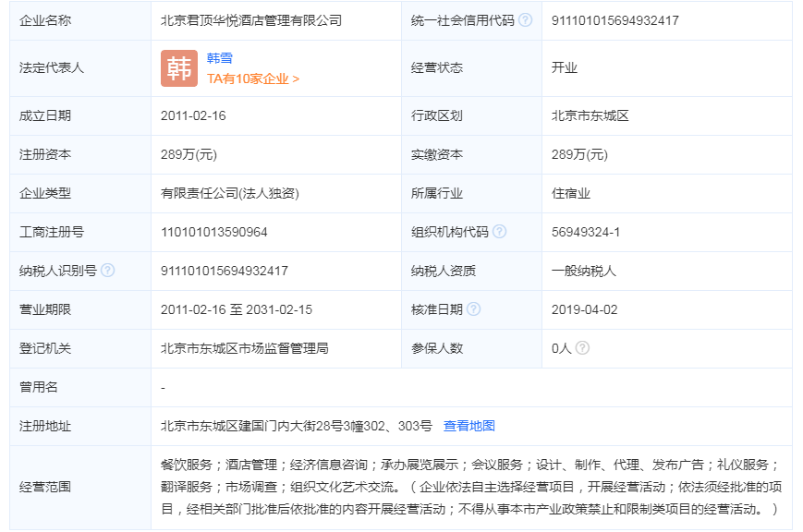Click the 登记机关 label cell
Screen dimensions: 803x532
[80, 348]
